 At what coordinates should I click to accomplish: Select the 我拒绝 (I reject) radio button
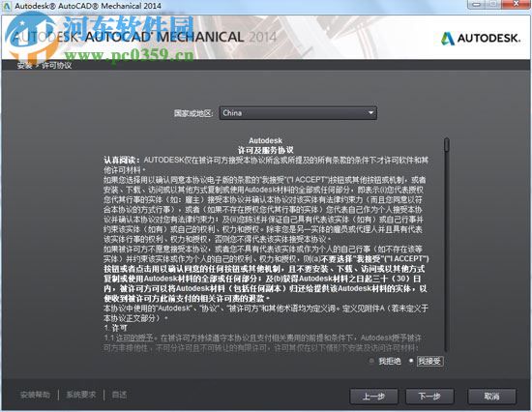pos(371,361)
